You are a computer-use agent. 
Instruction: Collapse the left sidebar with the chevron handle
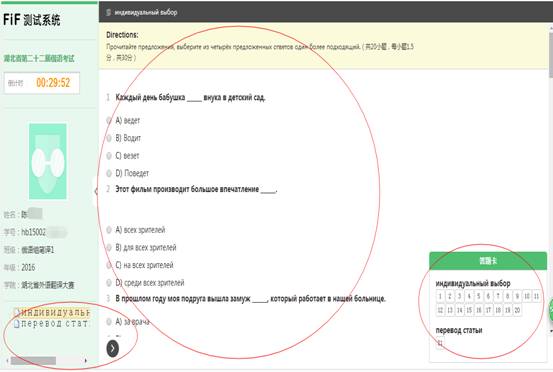click(96, 191)
